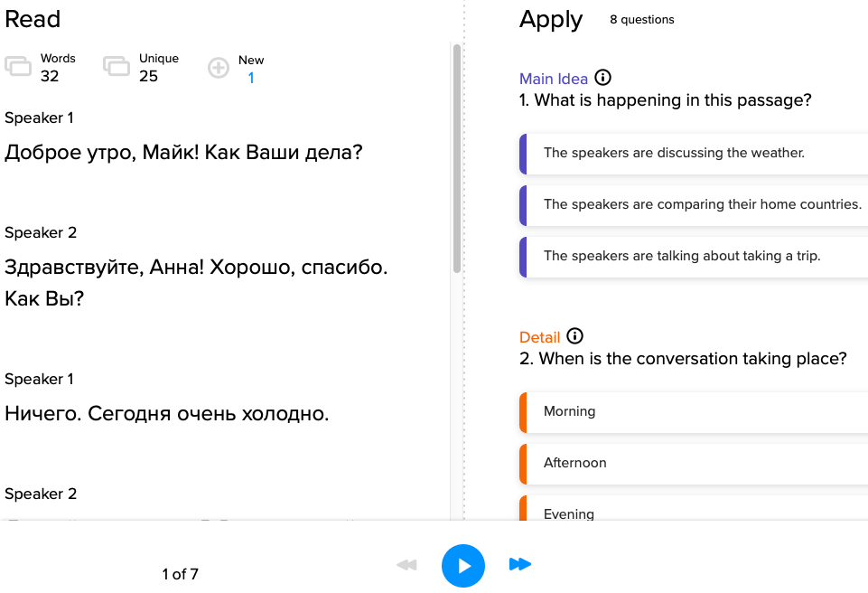Skip forward with the fast-forward icon
The height and width of the screenshot is (593, 868).
(x=519, y=565)
